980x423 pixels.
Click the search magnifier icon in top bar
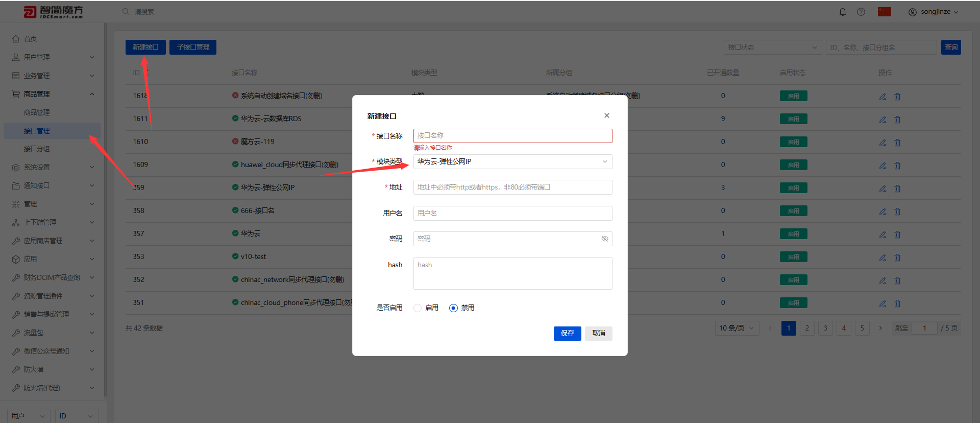click(x=126, y=12)
